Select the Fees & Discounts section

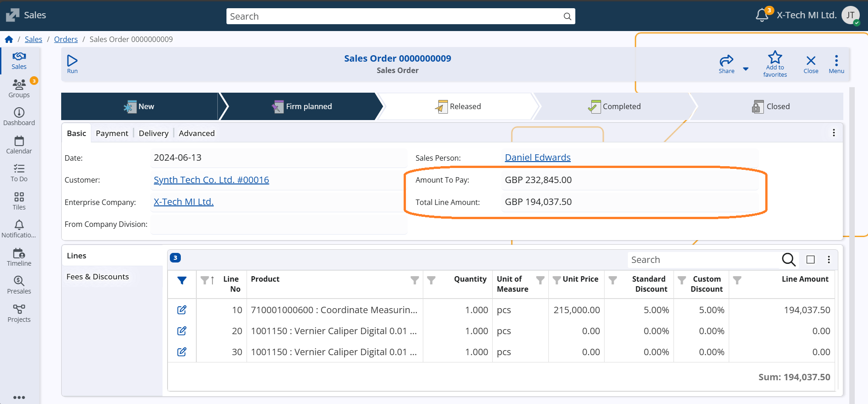coord(98,277)
